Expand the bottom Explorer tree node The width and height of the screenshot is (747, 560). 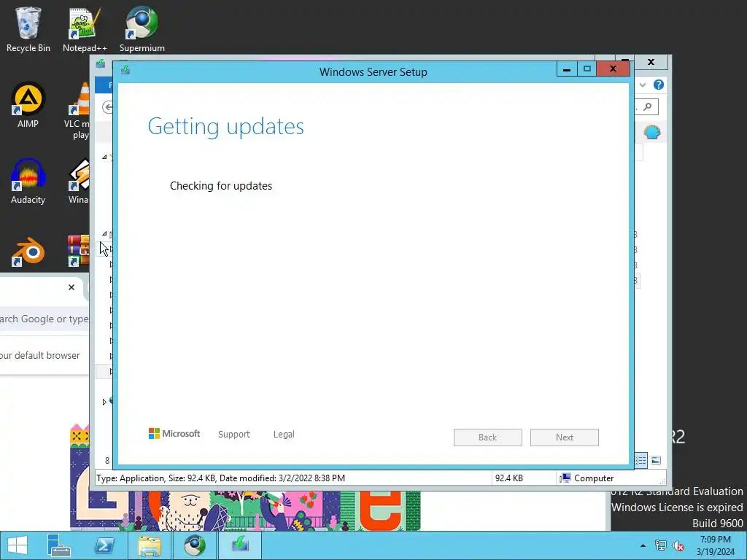(104, 402)
